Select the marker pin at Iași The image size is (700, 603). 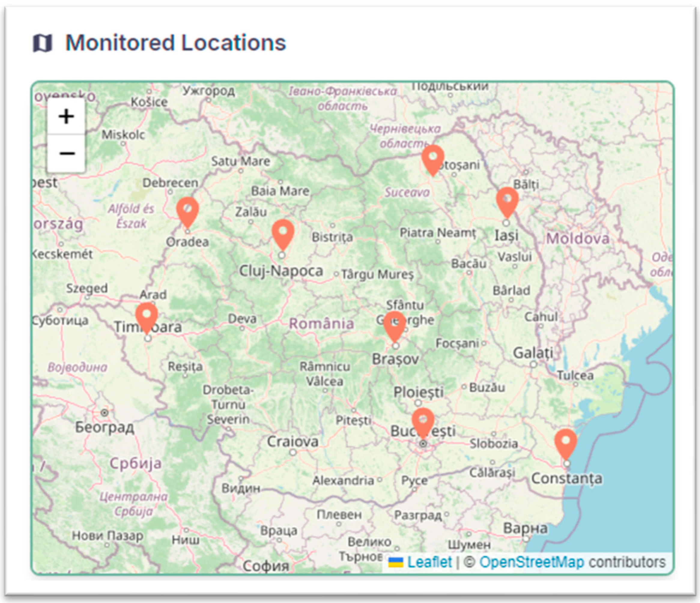click(x=507, y=201)
